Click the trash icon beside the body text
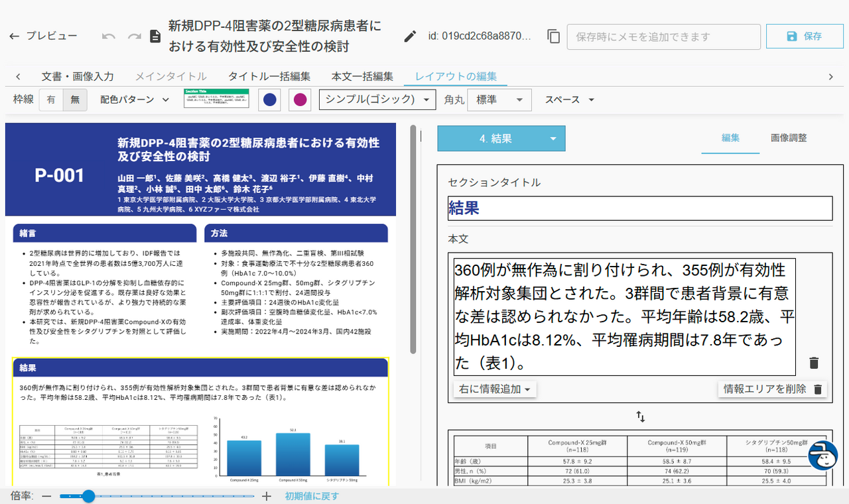The image size is (849, 504). point(814,363)
